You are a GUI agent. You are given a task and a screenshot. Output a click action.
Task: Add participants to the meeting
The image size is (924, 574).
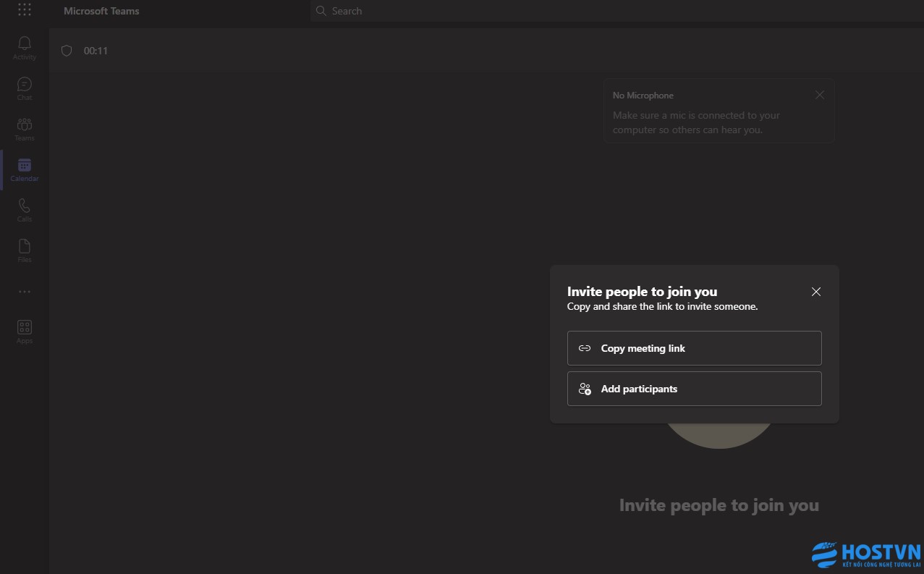695,389
